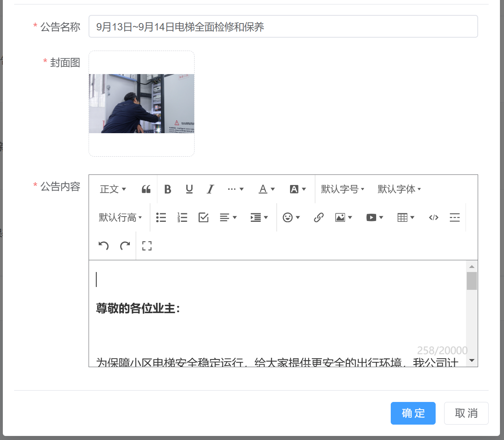Open the 正文 heading style dropdown
This screenshot has height=440, width=504.
pos(113,189)
